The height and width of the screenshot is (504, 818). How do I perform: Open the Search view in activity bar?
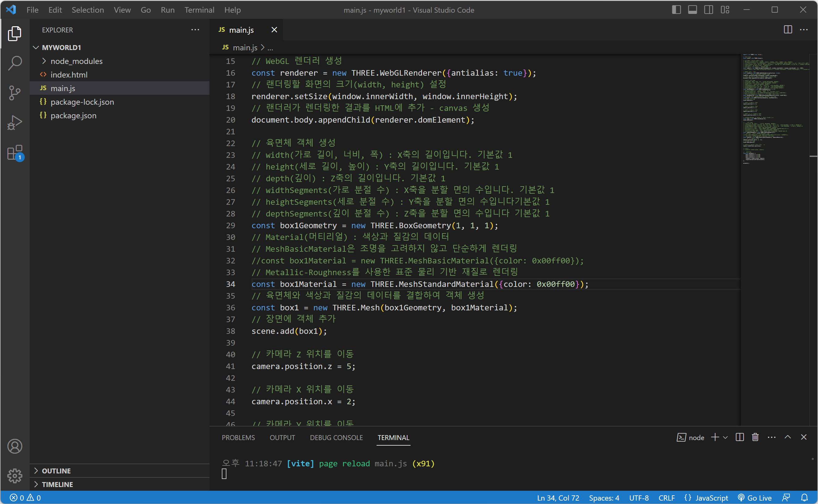(15, 63)
